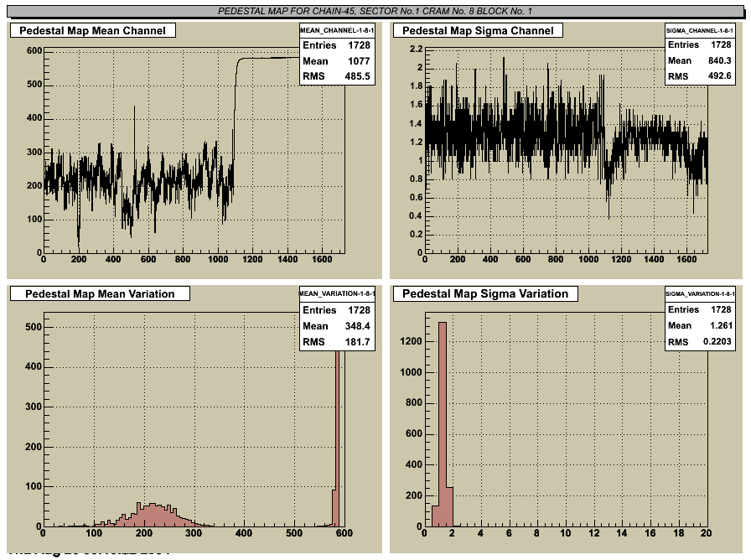Click the SIGMA_VARIATION-1-8-1 stats box header
Viewport: 751px width, 560px height.
(x=700, y=293)
